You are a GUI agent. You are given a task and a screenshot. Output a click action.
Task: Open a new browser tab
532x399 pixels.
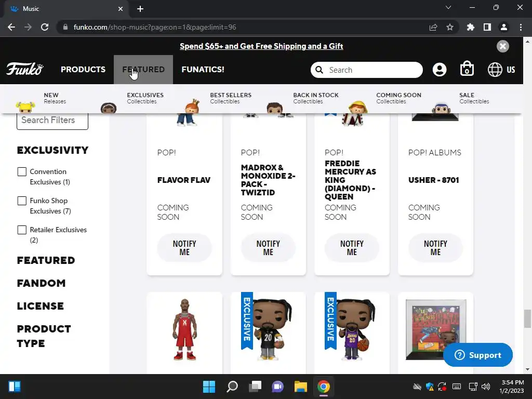click(140, 9)
